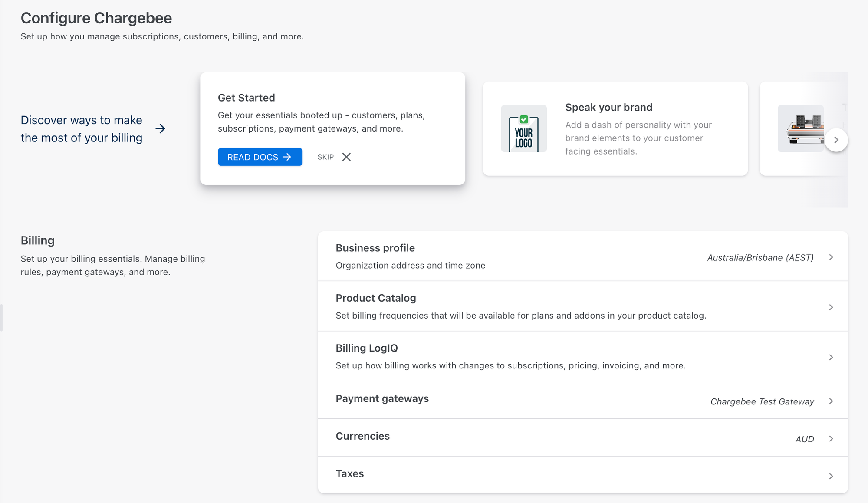Expand the Business profile row chevron
Viewport: 868px width, 503px height.
(831, 257)
